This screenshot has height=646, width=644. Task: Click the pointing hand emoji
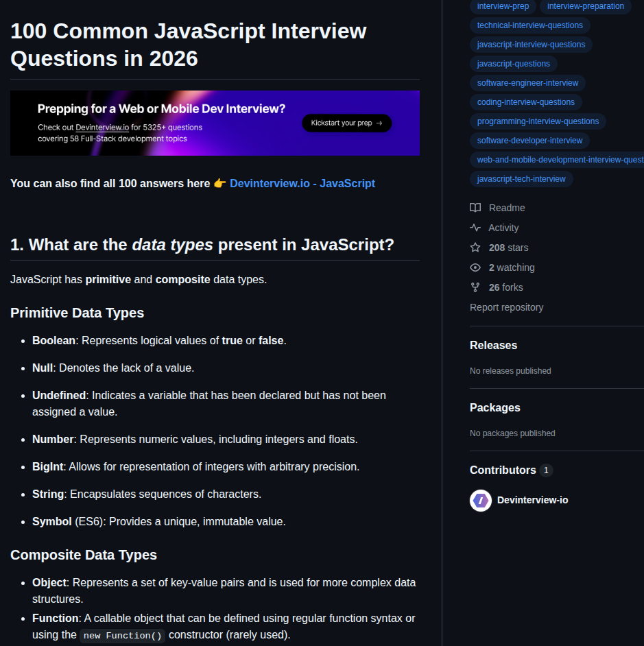click(220, 183)
